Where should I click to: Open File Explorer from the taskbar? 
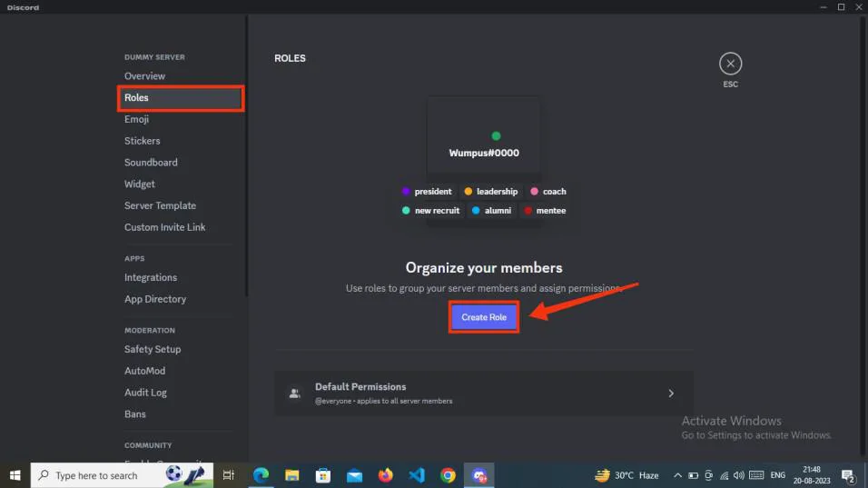point(291,475)
